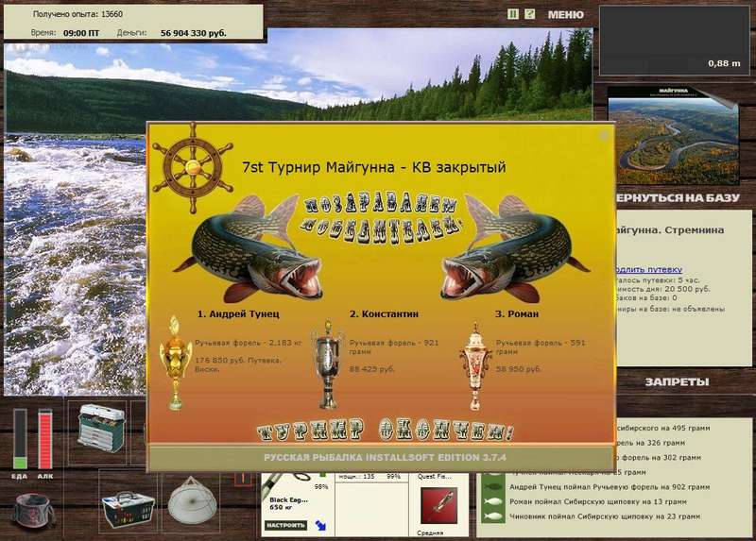
Task: Open the ЗАПРЕТЫ section
Action: [677, 382]
